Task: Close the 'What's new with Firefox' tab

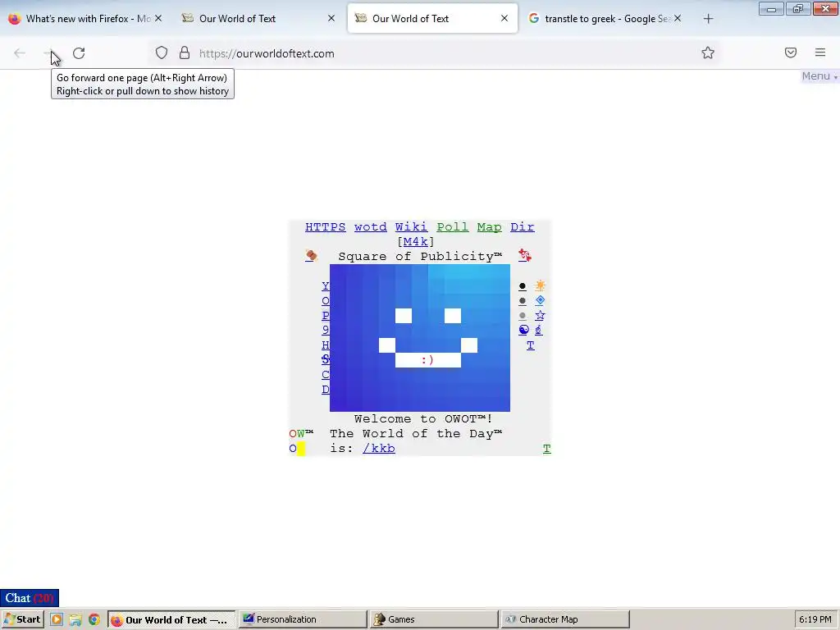Action: 158,18
